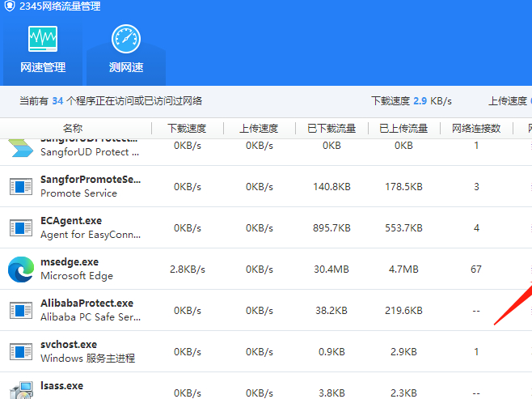Select the lsass.exe process name
This screenshot has height=399, width=532.
tap(61, 386)
